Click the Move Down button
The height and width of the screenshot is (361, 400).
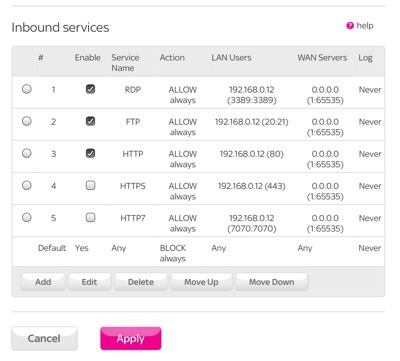(x=271, y=282)
